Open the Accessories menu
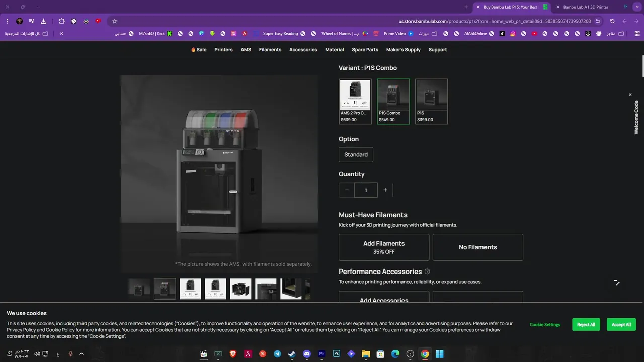644x362 pixels. pos(303,50)
